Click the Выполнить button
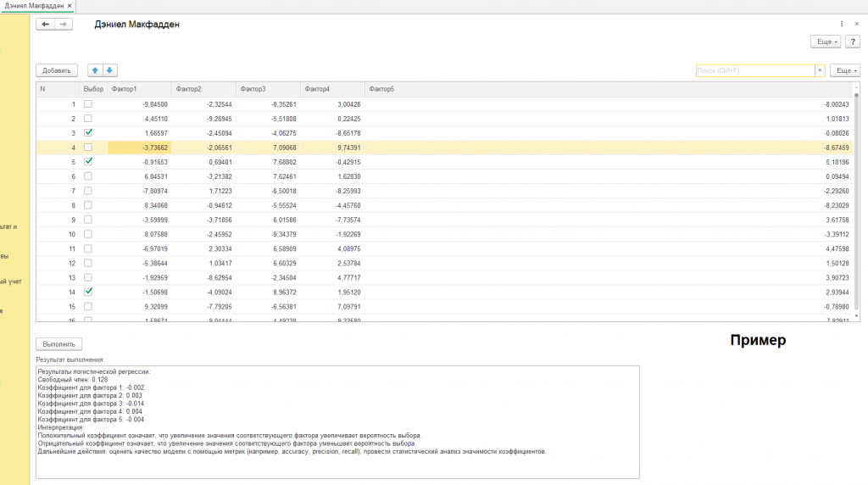This screenshot has height=485, width=868. click(58, 343)
